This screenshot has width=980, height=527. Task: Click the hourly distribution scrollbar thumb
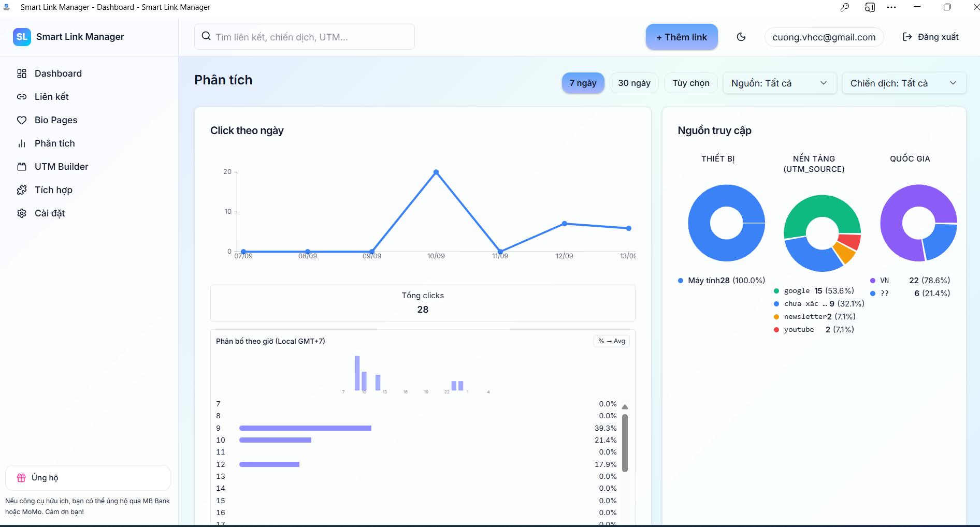point(625,443)
